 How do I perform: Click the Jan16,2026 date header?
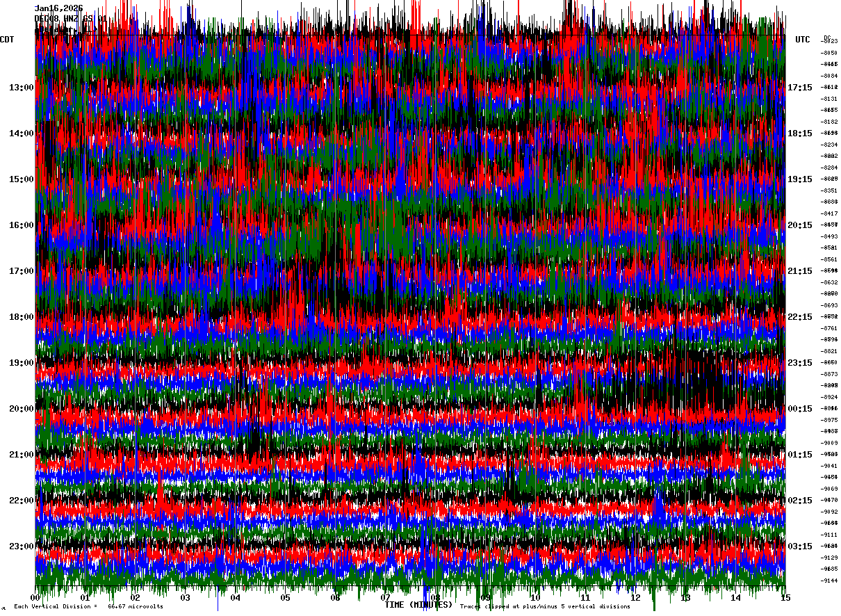(58, 8)
